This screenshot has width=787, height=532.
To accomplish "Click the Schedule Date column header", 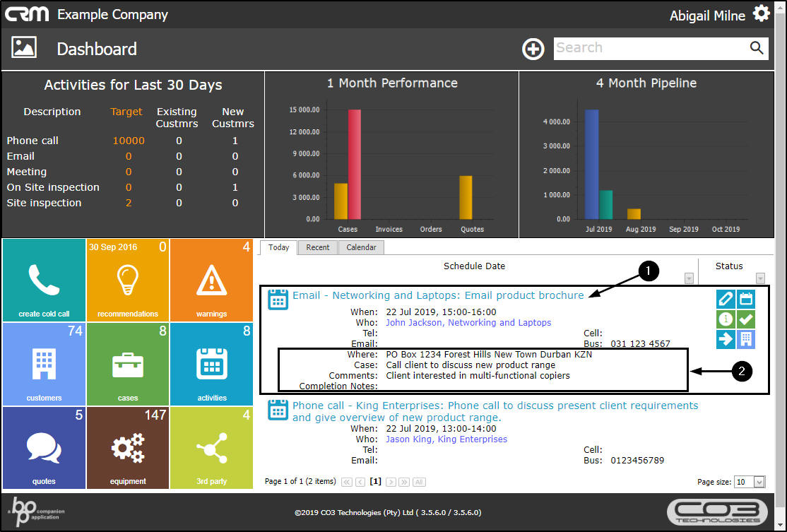I will (474, 266).
